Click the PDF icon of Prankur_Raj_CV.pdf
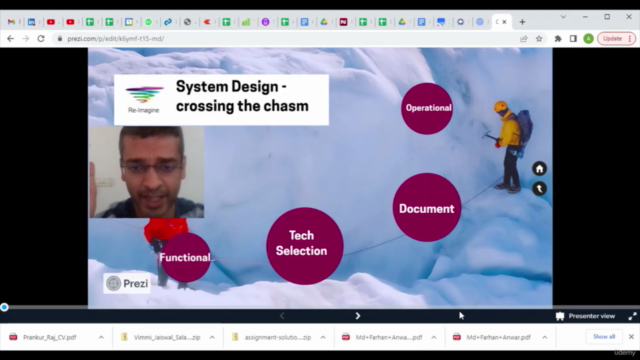Image resolution: width=640 pixels, height=360 pixels. [13, 337]
